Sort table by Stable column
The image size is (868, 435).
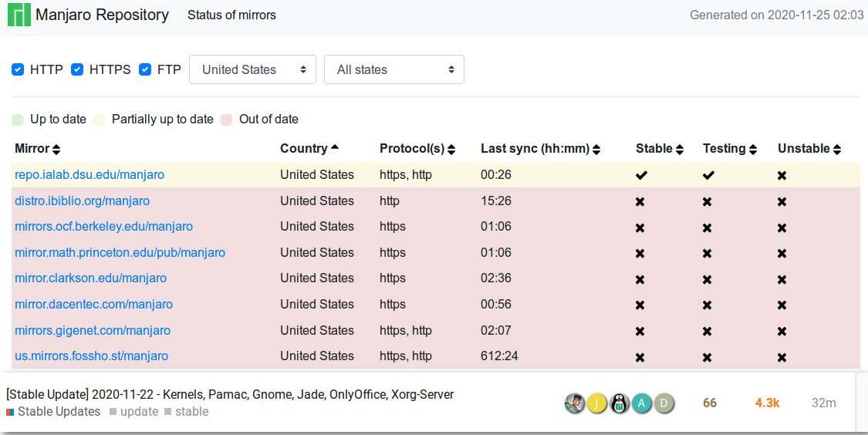(x=660, y=148)
